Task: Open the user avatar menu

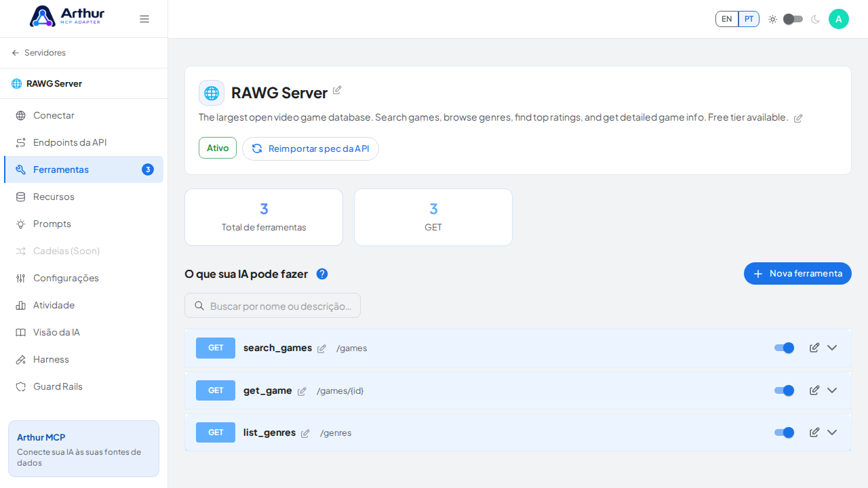Action: [x=839, y=19]
